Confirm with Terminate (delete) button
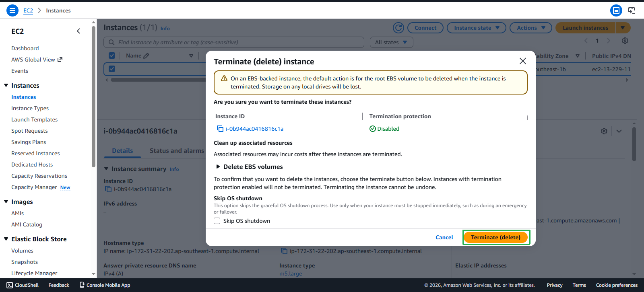Image resolution: width=644 pixels, height=292 pixels. pos(495,237)
